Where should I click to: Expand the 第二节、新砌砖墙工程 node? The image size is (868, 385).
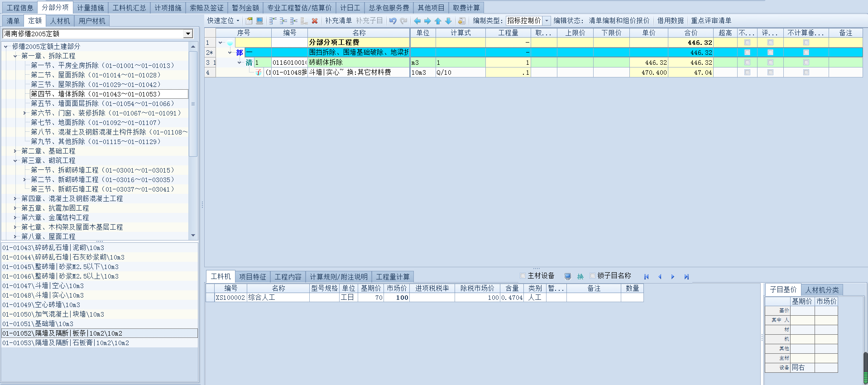pos(24,180)
